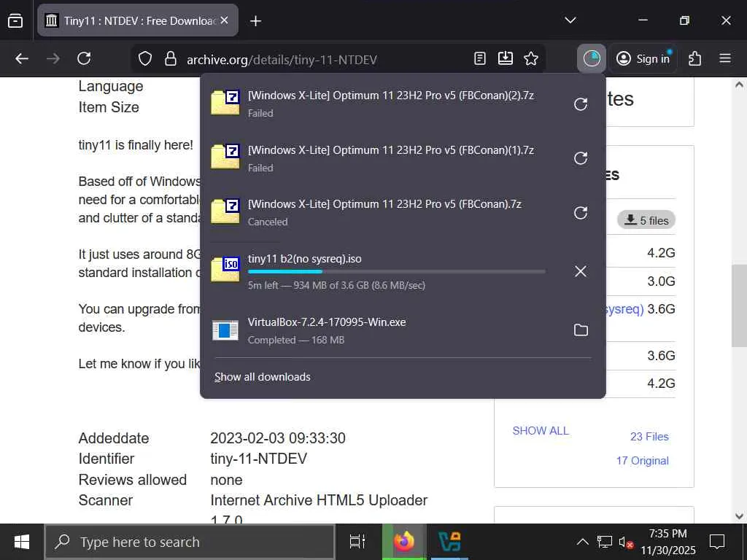
Task: Click the 5 files download button
Action: coord(646,220)
